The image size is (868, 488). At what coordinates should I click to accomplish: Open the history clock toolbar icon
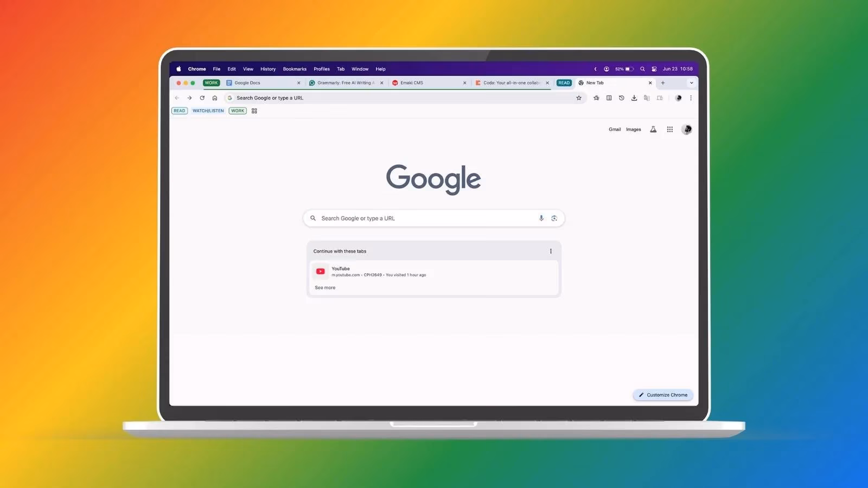click(621, 98)
